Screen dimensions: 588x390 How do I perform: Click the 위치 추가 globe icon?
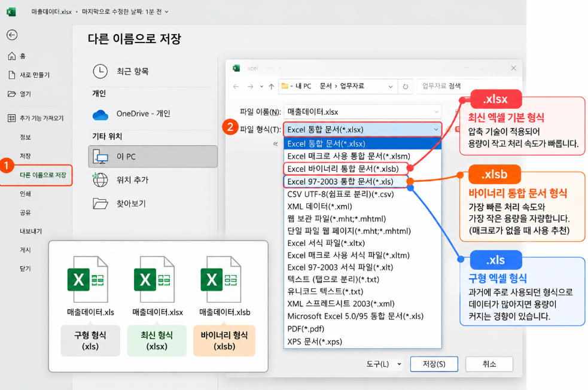click(x=100, y=180)
